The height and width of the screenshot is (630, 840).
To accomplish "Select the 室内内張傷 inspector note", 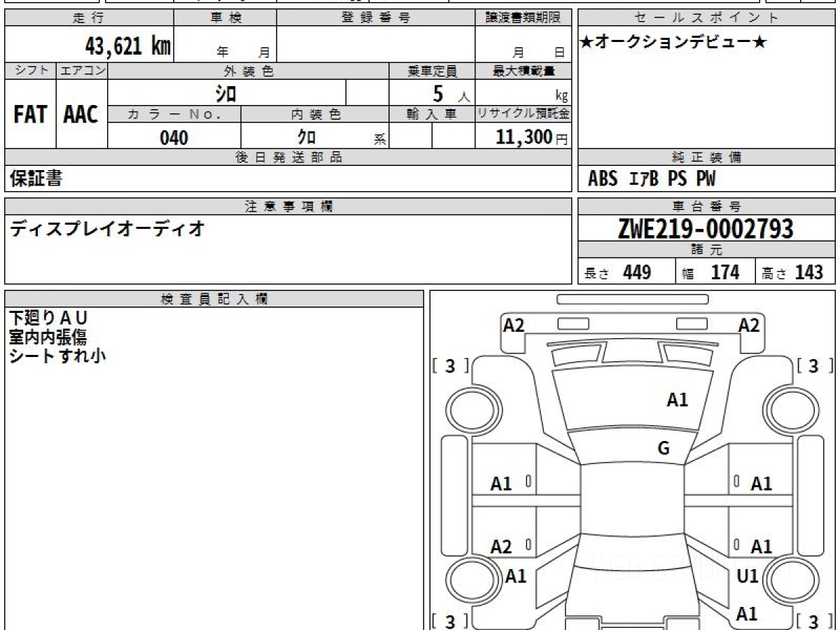I will [x=48, y=337].
